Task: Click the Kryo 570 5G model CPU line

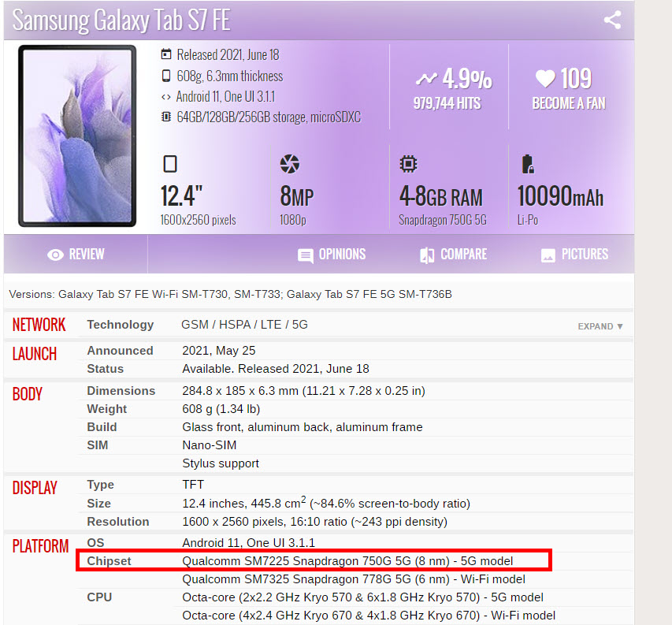Action: (362, 597)
